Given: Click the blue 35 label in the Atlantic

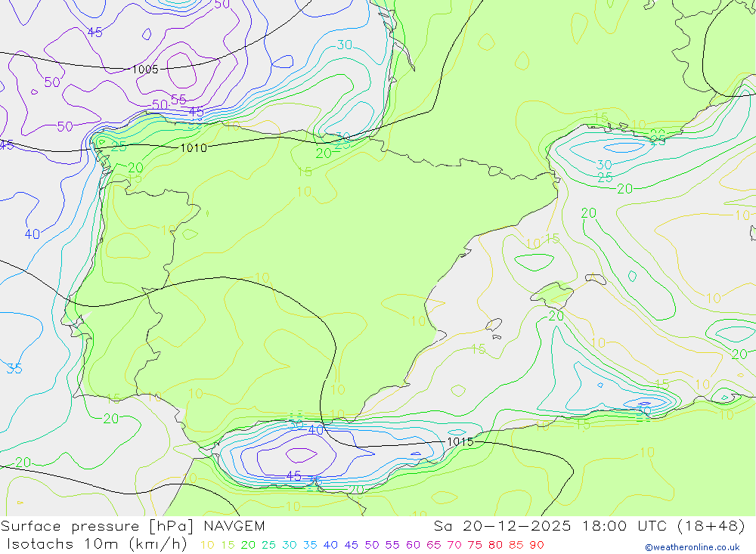Looking at the screenshot, I should (14, 369).
